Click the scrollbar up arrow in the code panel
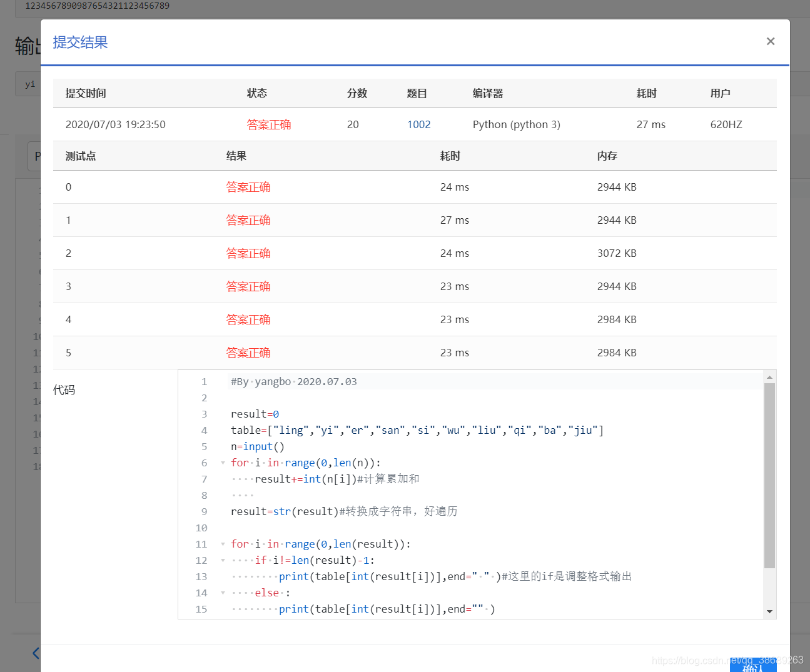Image resolution: width=810 pixels, height=672 pixels. tap(769, 376)
